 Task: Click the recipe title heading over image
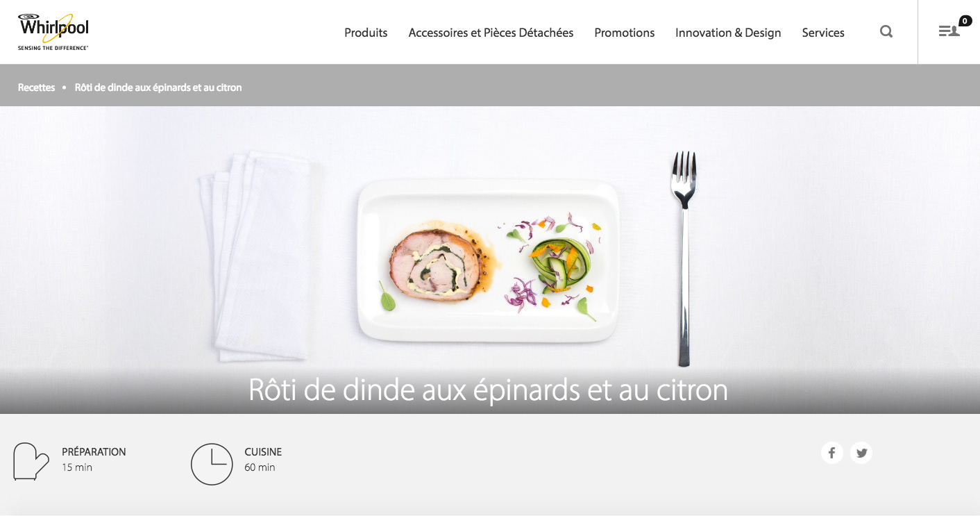coord(489,390)
